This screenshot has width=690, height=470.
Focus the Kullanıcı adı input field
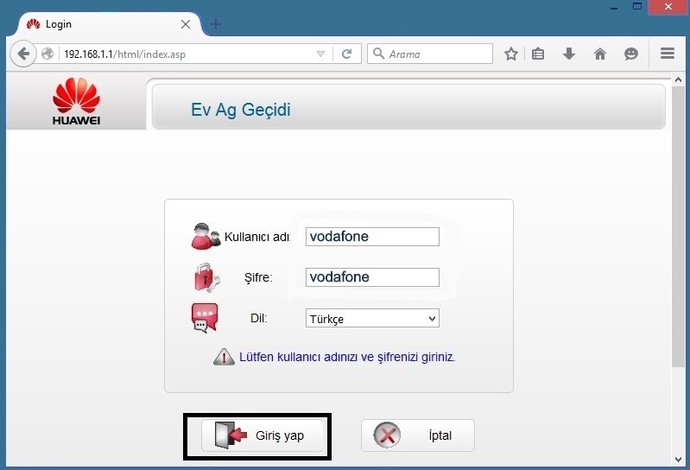(373, 237)
